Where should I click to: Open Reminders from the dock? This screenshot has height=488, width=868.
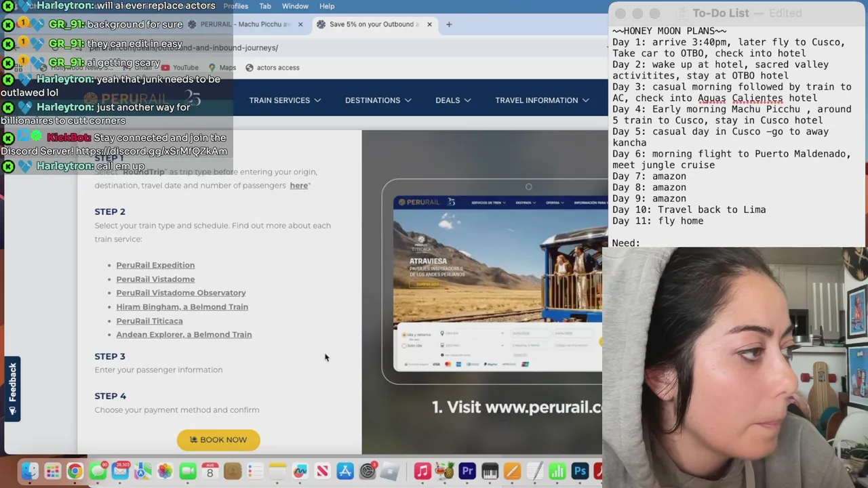pos(255,471)
